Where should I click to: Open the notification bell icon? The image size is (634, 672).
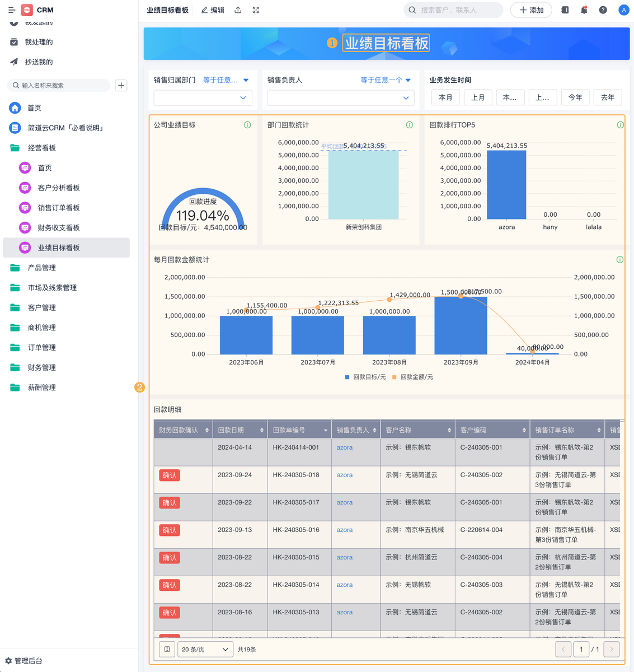pyautogui.click(x=584, y=10)
